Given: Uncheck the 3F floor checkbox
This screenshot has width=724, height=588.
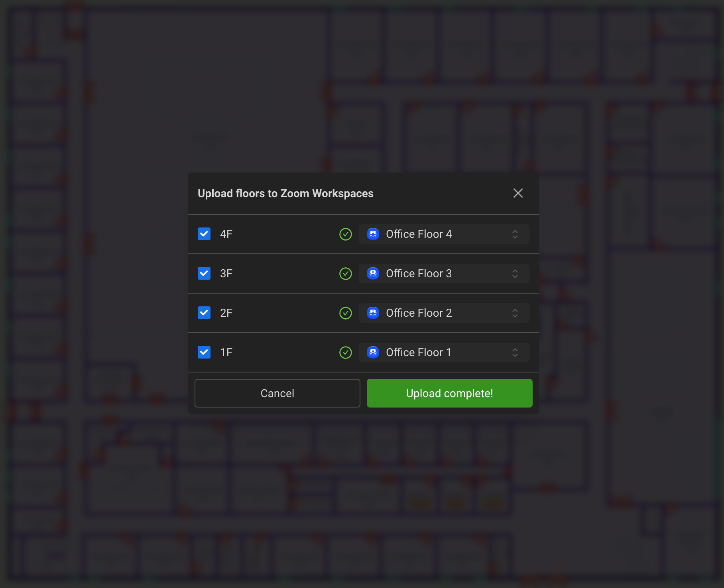Looking at the screenshot, I should [x=204, y=274].
